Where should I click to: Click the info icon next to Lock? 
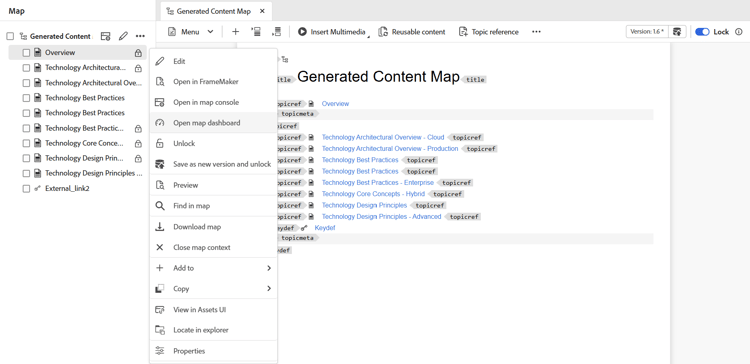(x=739, y=32)
